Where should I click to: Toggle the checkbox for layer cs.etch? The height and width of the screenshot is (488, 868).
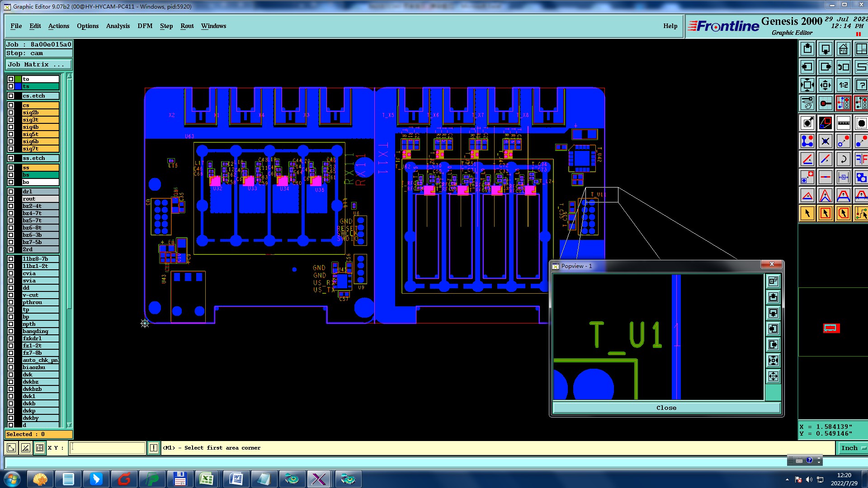(11, 96)
